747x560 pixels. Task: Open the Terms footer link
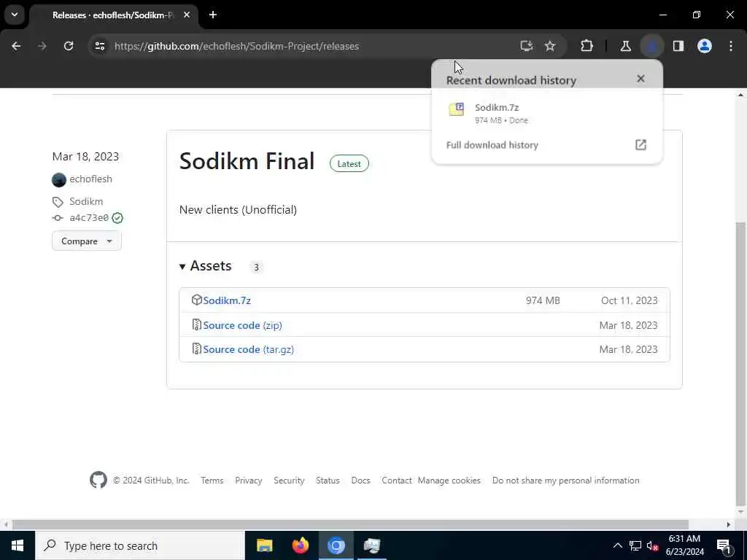point(212,481)
